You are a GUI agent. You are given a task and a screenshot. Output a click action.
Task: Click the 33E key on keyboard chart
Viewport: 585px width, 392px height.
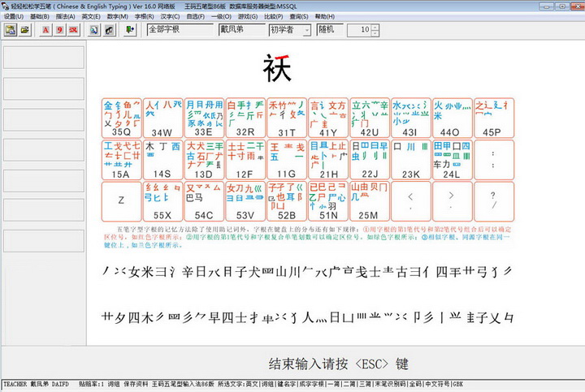coord(204,118)
